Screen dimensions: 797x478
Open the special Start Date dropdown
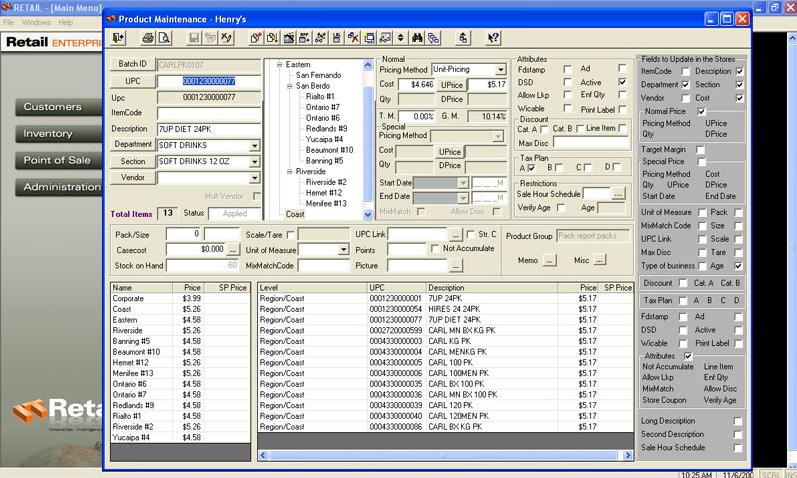463,183
